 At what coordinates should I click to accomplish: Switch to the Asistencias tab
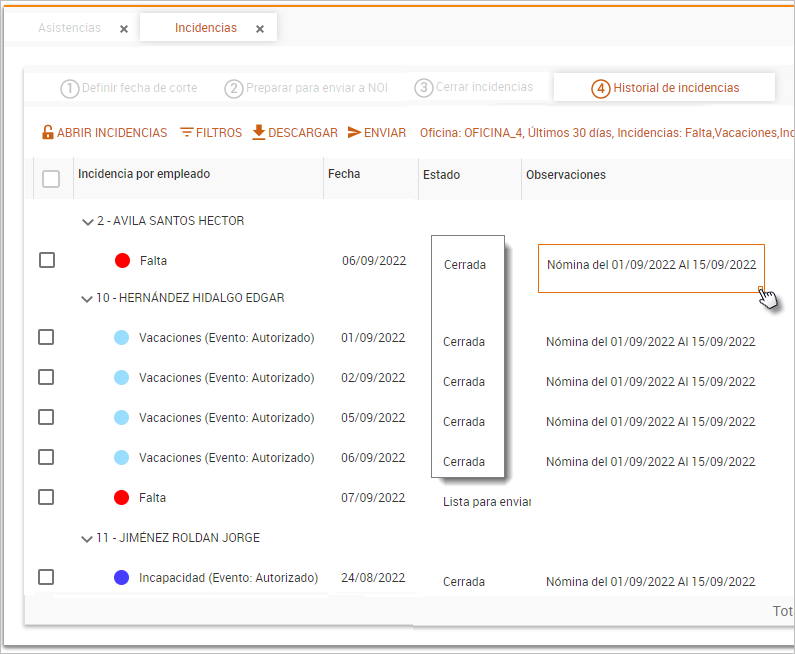click(69, 28)
